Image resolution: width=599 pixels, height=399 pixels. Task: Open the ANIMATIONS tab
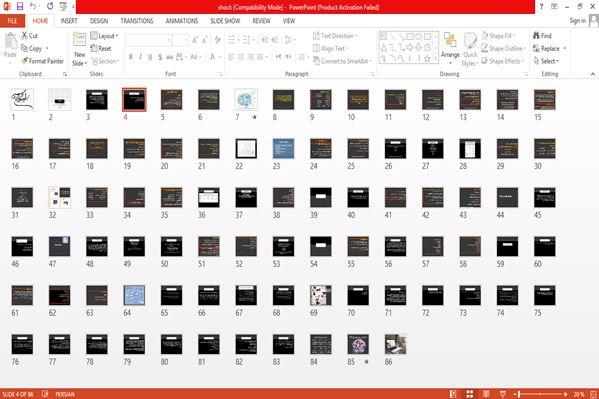[x=182, y=21]
